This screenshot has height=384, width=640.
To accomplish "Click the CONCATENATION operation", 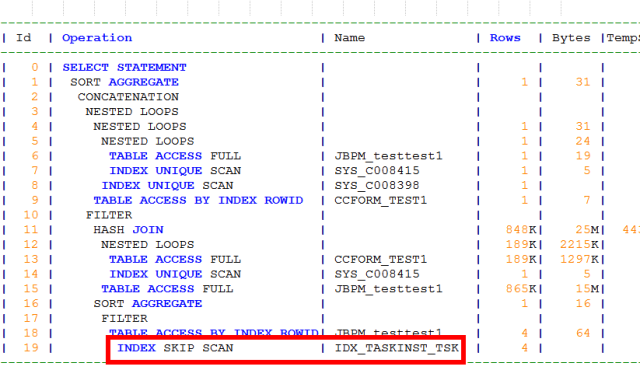I will click(128, 97).
